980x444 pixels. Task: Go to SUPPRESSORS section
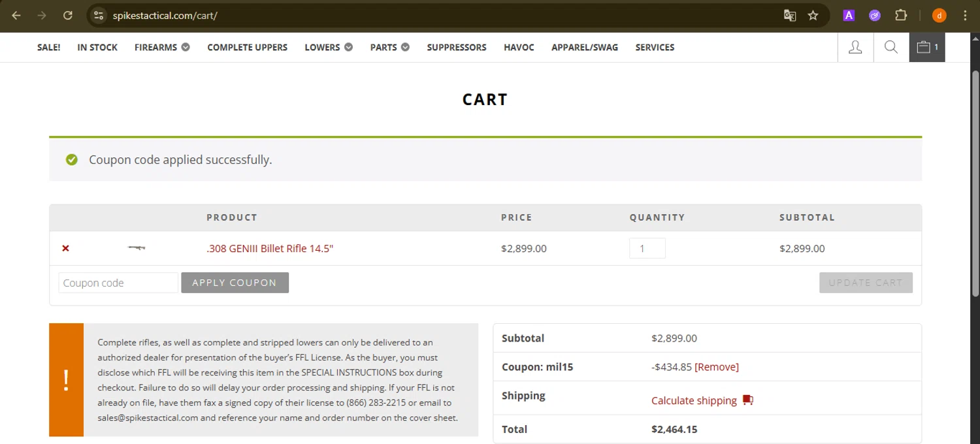click(x=457, y=47)
